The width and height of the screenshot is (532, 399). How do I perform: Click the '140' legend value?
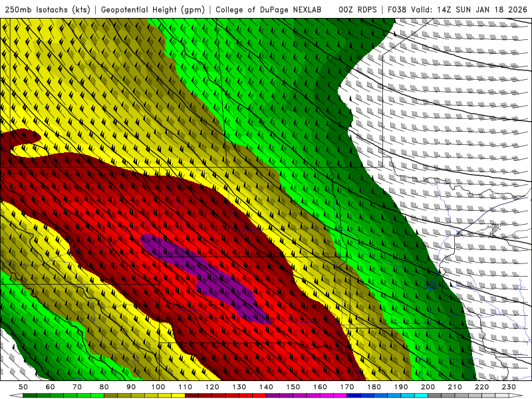(x=266, y=387)
